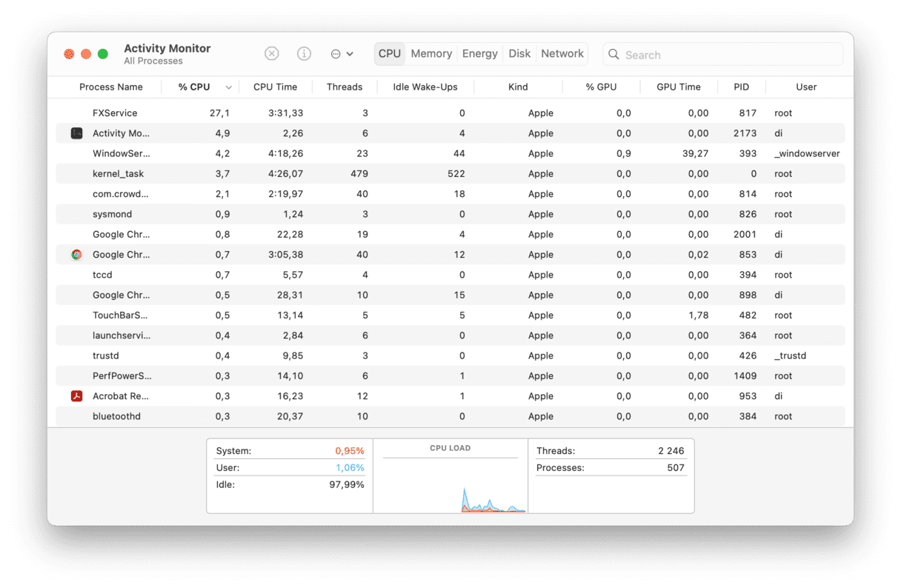Open the more actions ellipsis menu
This screenshot has height=588, width=901.
click(342, 54)
